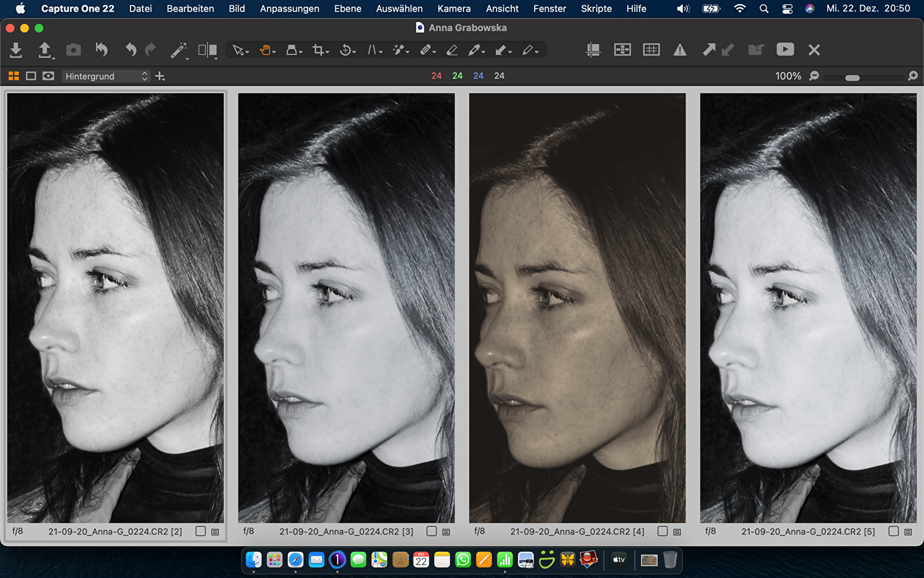
Task: Click the zoom slider handle
Action: point(852,78)
